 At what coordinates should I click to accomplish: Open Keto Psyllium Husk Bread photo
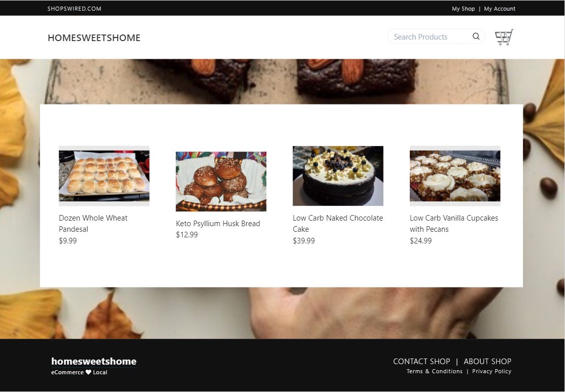221,181
